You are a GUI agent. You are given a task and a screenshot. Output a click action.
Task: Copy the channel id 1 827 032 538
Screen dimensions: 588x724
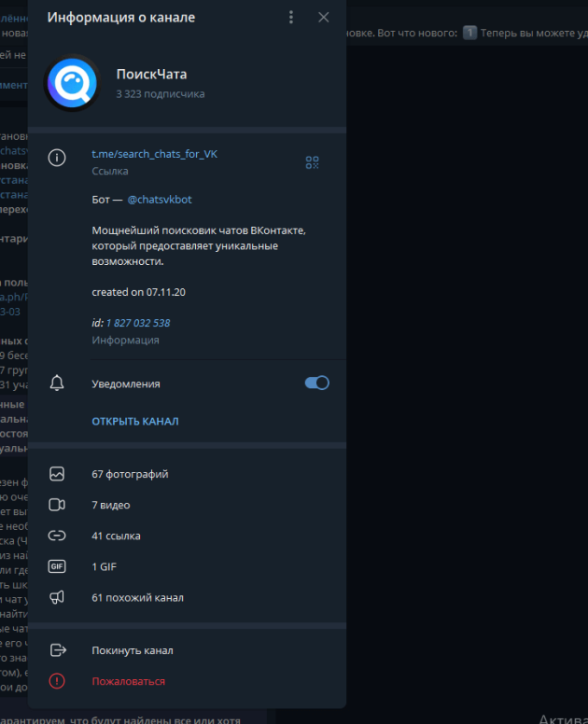click(137, 323)
